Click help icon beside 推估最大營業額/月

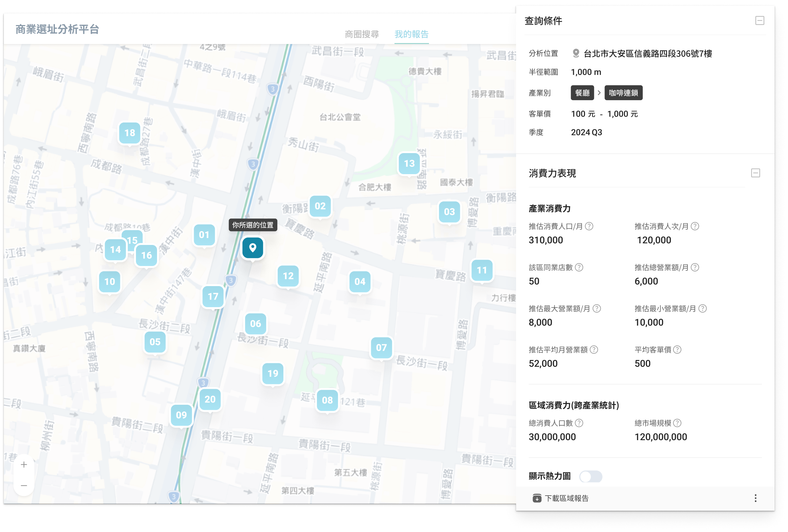point(597,309)
